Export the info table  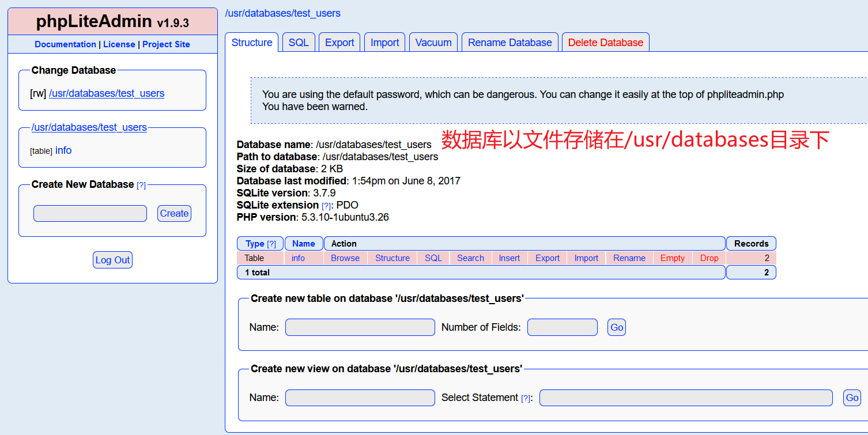click(x=548, y=258)
